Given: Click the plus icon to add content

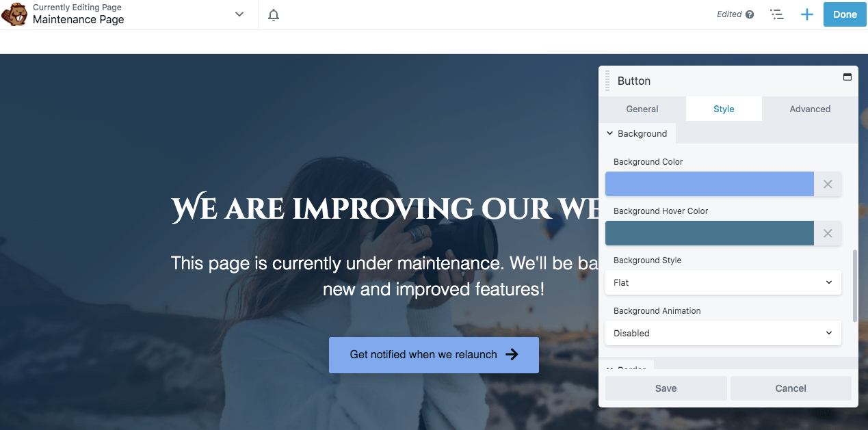Looking at the screenshot, I should 807,14.
